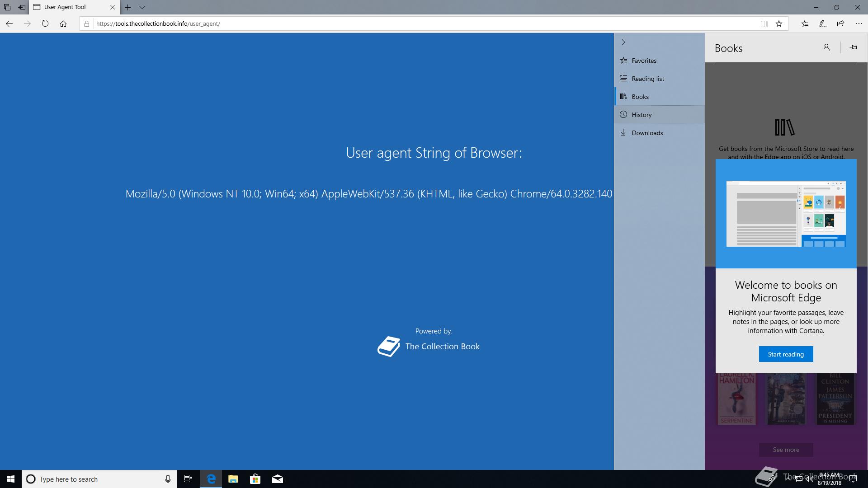This screenshot has height=488, width=868.
Task: Open the Hub favorites button in toolbar
Action: [805, 23]
